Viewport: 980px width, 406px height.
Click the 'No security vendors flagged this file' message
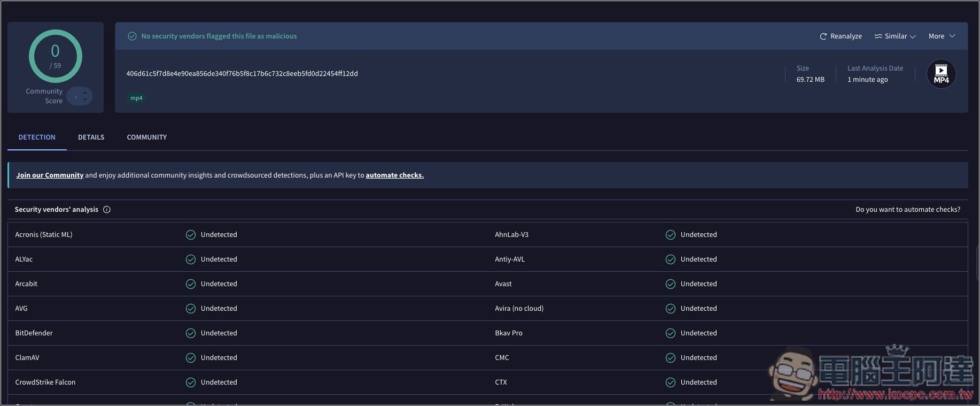point(219,36)
